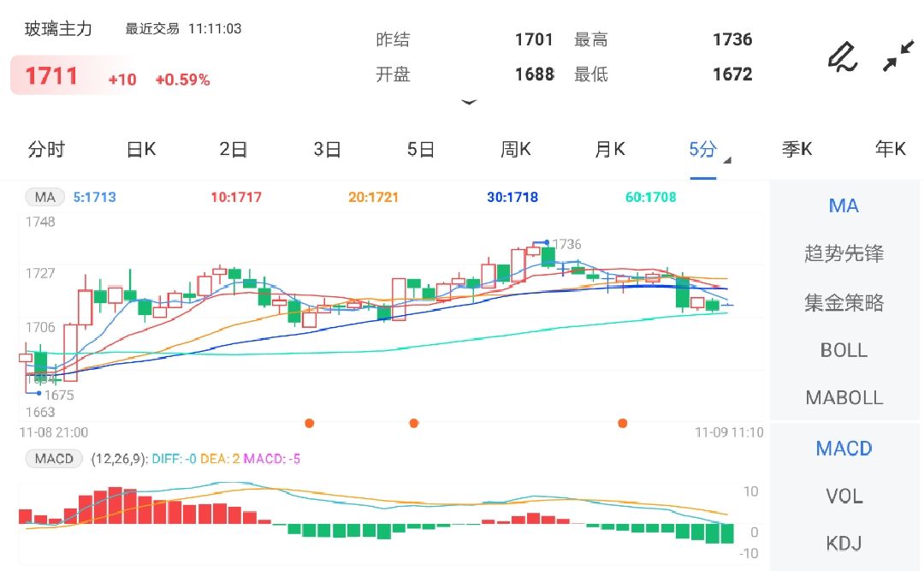
Task: Select the MABOLL overlay
Action: click(844, 397)
